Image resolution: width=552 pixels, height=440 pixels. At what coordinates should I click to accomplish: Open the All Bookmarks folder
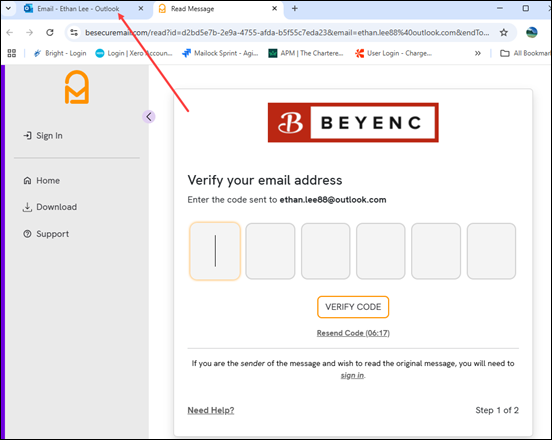525,53
